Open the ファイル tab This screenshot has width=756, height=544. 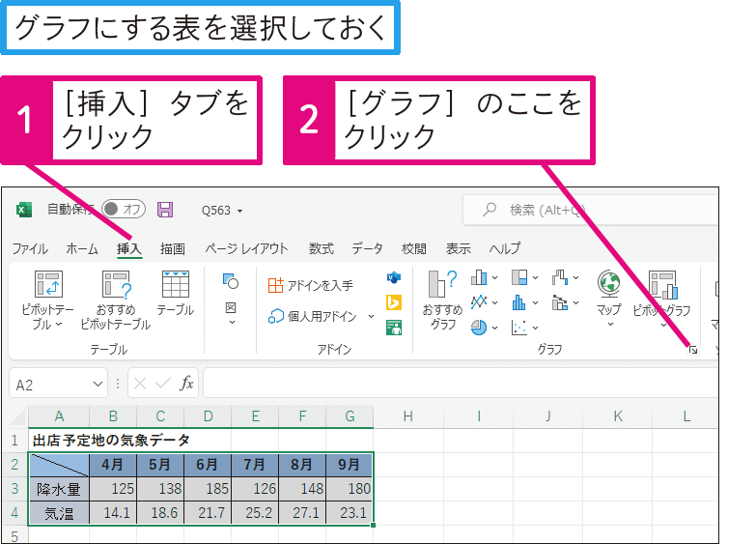[30, 248]
